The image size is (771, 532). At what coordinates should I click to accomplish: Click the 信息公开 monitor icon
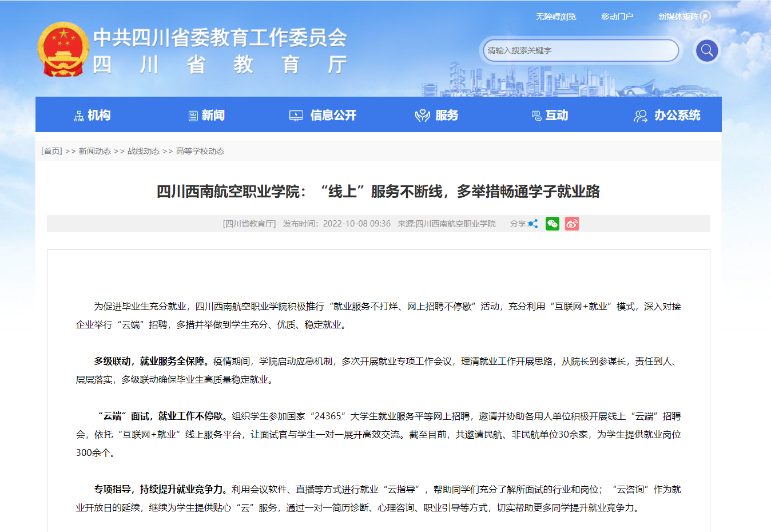296,116
